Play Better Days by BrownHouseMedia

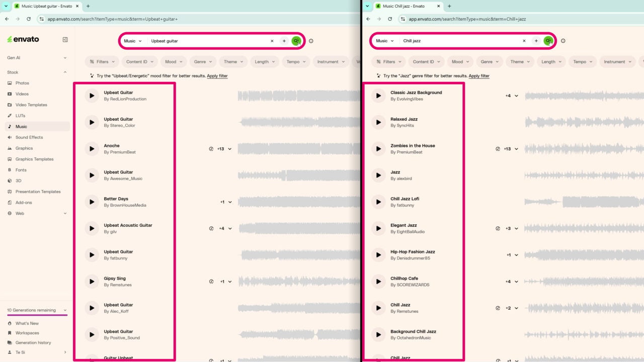point(92,202)
